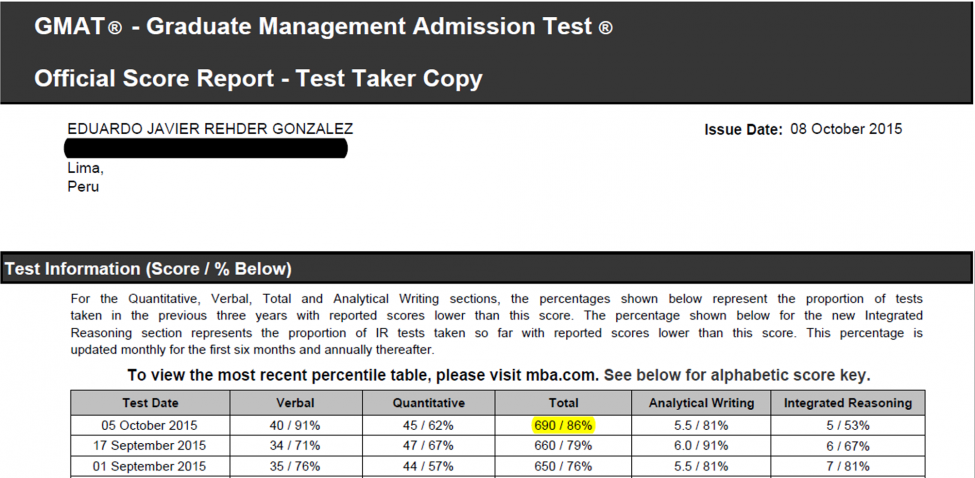The height and width of the screenshot is (478, 975).
Task: Click the 660 / 79% Total score
Action: (x=563, y=446)
